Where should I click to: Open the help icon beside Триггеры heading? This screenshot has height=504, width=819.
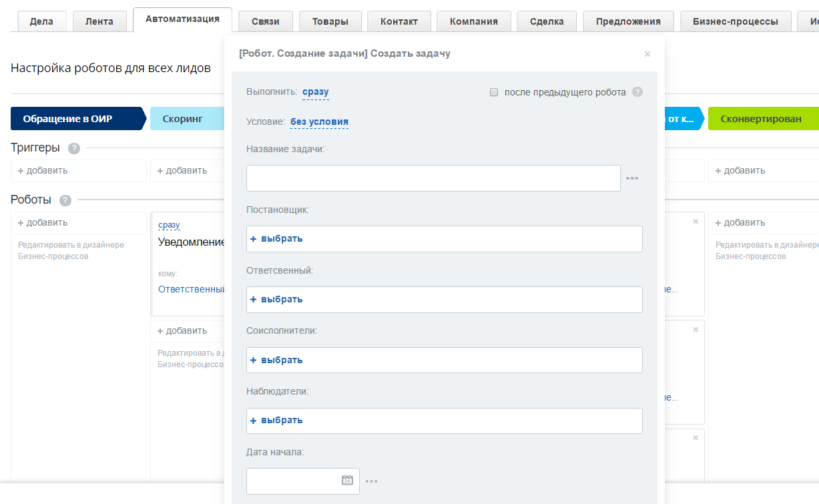(74, 148)
